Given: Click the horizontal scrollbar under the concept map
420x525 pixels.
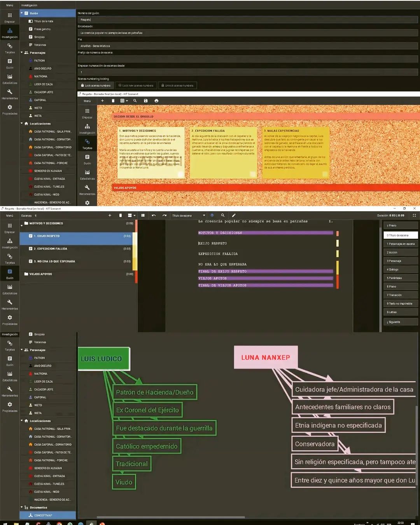Looking at the screenshot, I should click(x=171, y=517).
